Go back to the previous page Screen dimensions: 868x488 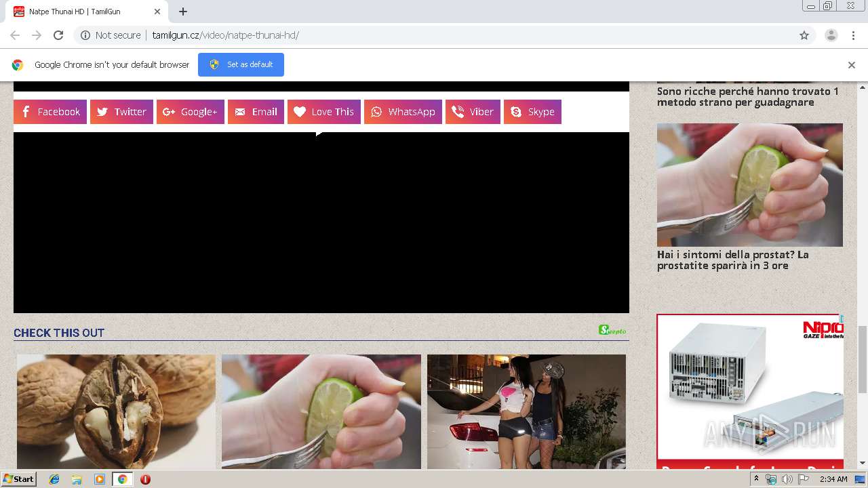pyautogui.click(x=15, y=35)
